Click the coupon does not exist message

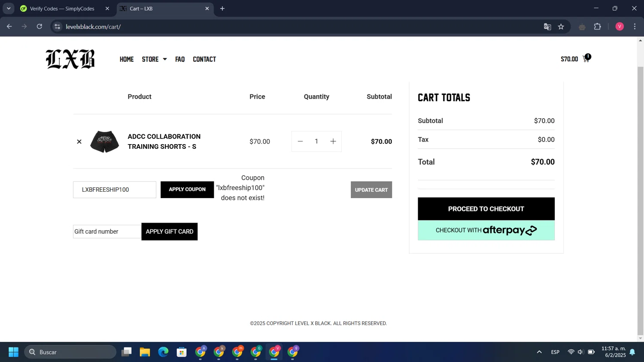240,188
